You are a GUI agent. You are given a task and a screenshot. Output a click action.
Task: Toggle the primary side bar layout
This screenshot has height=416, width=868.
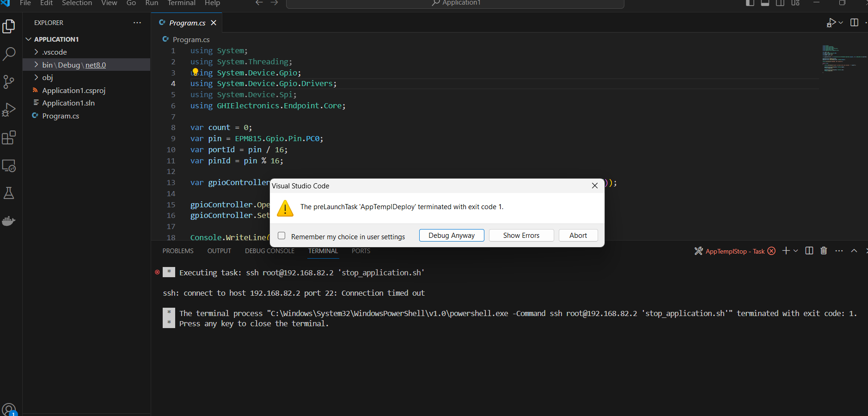[750, 3]
